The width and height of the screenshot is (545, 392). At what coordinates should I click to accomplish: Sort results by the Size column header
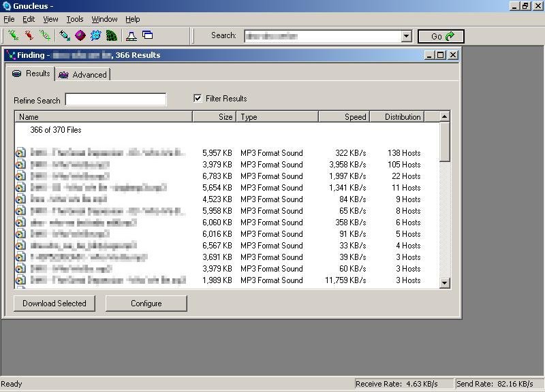coord(215,117)
